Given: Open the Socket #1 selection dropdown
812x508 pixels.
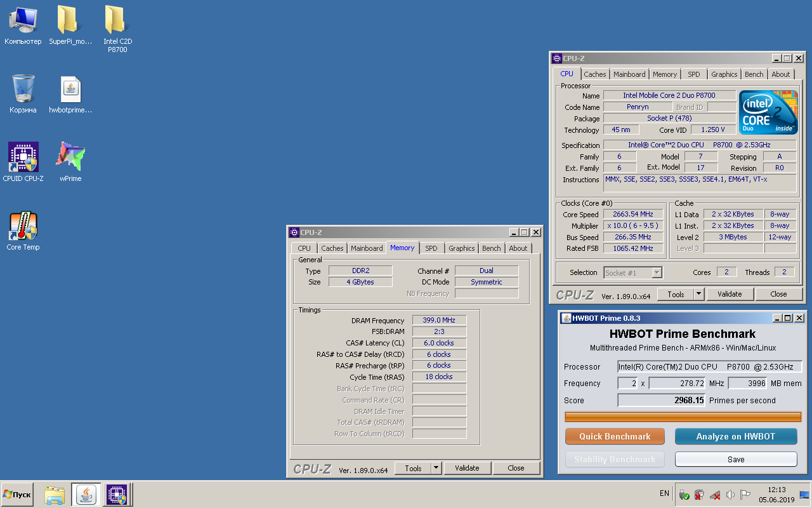Looking at the screenshot, I should click(x=633, y=272).
